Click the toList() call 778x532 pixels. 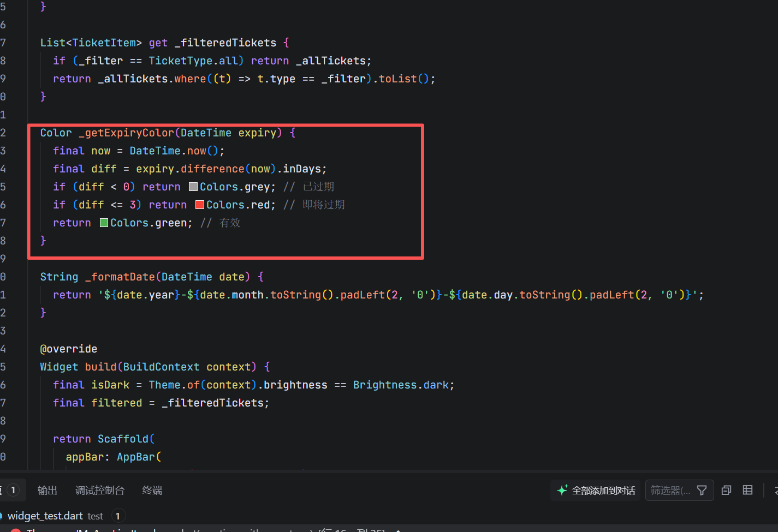(x=404, y=79)
